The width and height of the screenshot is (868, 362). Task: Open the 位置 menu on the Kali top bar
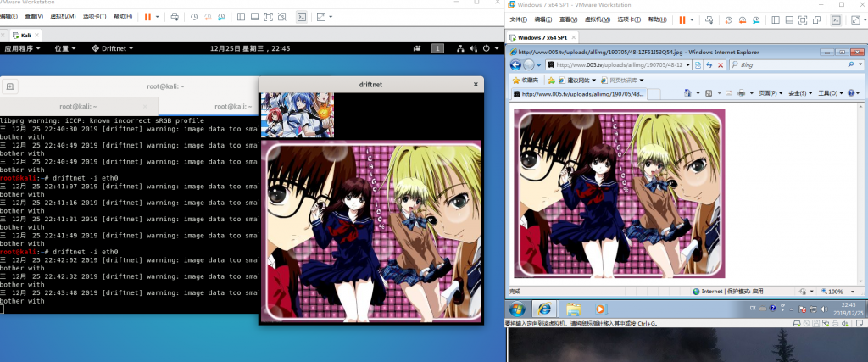pos(64,48)
